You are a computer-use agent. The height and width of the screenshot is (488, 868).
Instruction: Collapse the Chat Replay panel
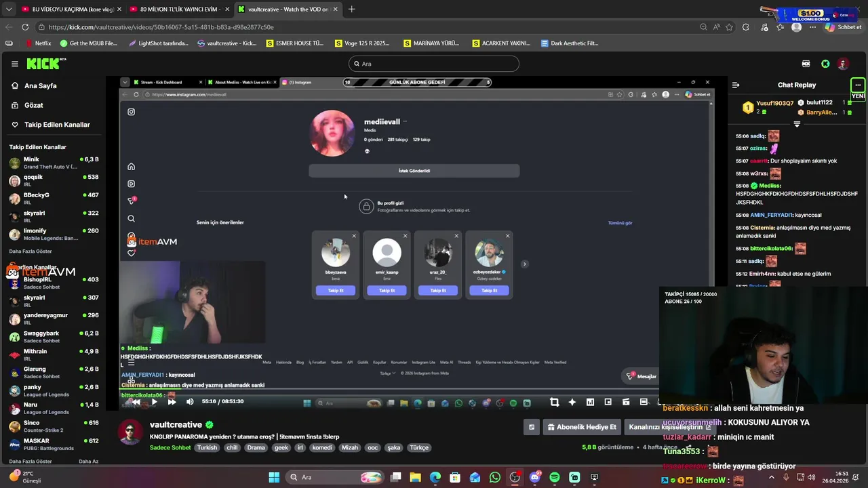click(736, 85)
